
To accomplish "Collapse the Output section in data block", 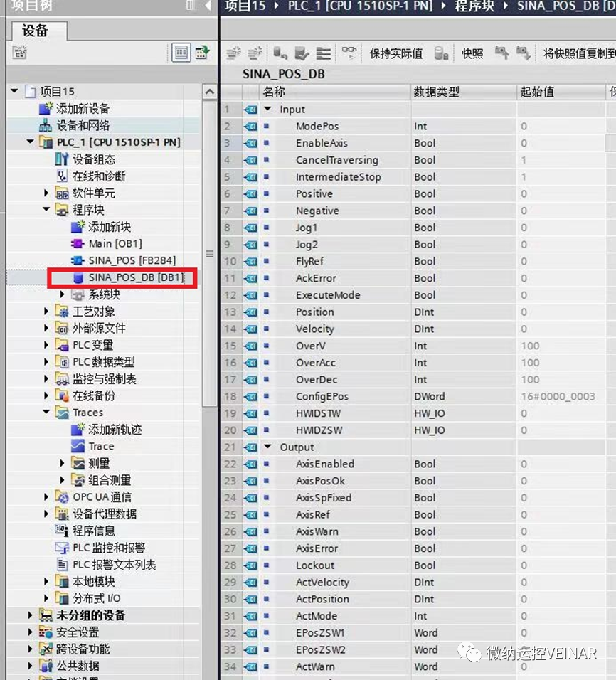I will pos(268,447).
